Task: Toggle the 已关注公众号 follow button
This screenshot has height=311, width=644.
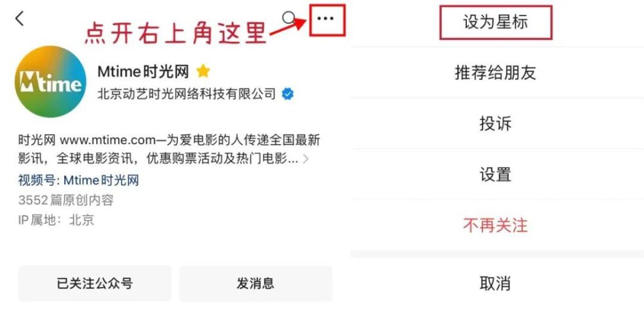Action: 95,283
